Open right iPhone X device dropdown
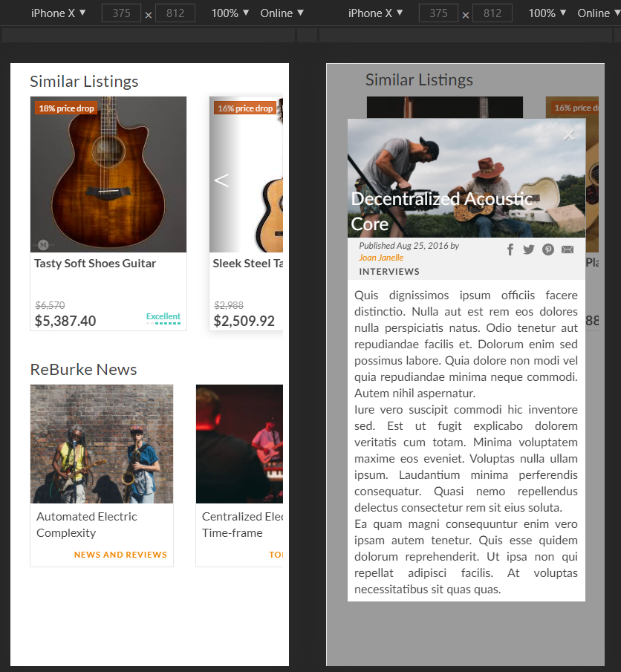621x672 pixels. tap(376, 13)
